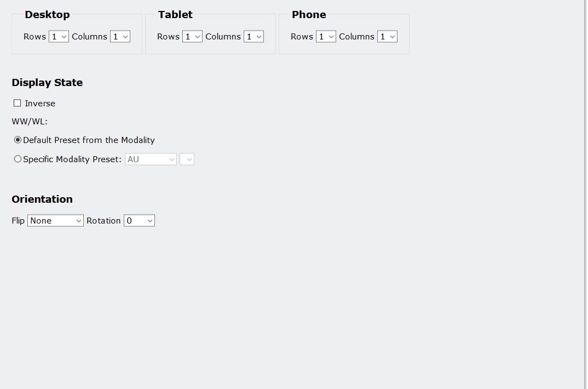The height and width of the screenshot is (389, 588).
Task: Open the Desktop Columns dropdown
Action: pyautogui.click(x=120, y=37)
